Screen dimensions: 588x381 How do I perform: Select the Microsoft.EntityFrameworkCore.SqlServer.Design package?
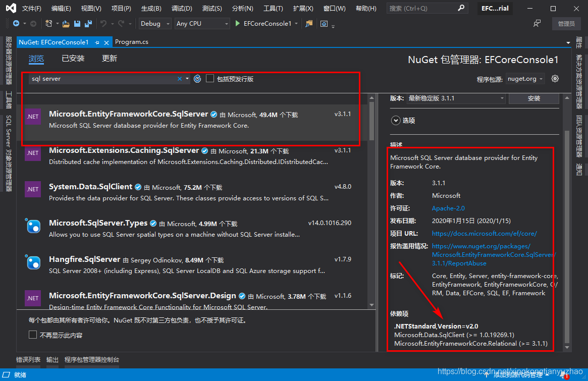pos(191,300)
